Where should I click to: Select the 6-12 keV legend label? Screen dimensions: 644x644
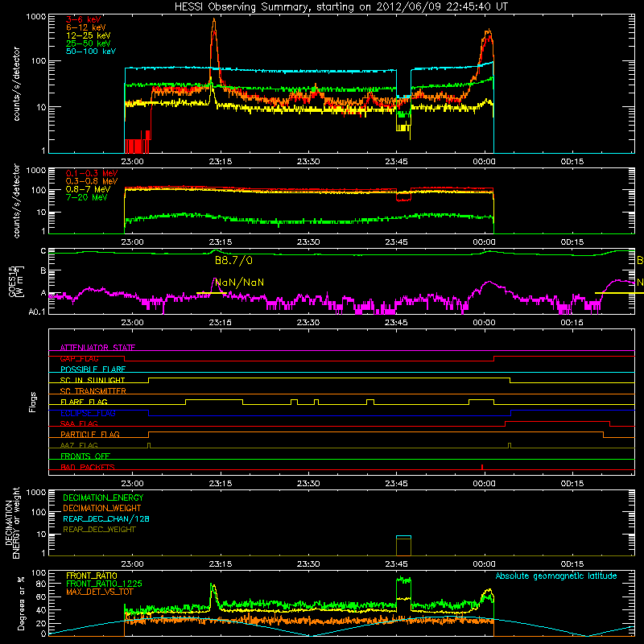click(x=86, y=27)
